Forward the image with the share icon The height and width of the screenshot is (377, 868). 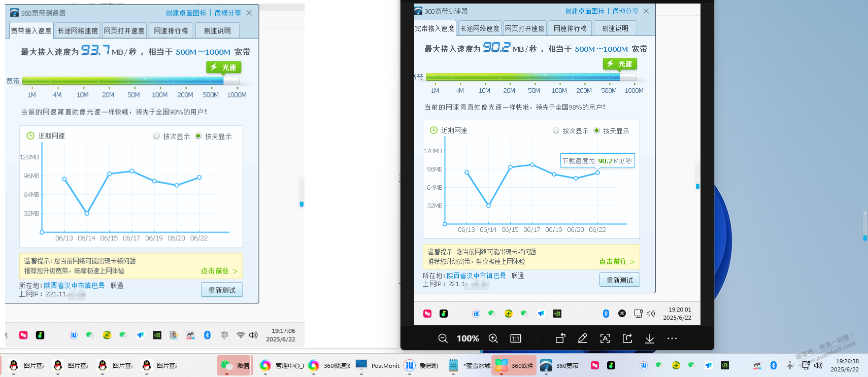pos(627,338)
